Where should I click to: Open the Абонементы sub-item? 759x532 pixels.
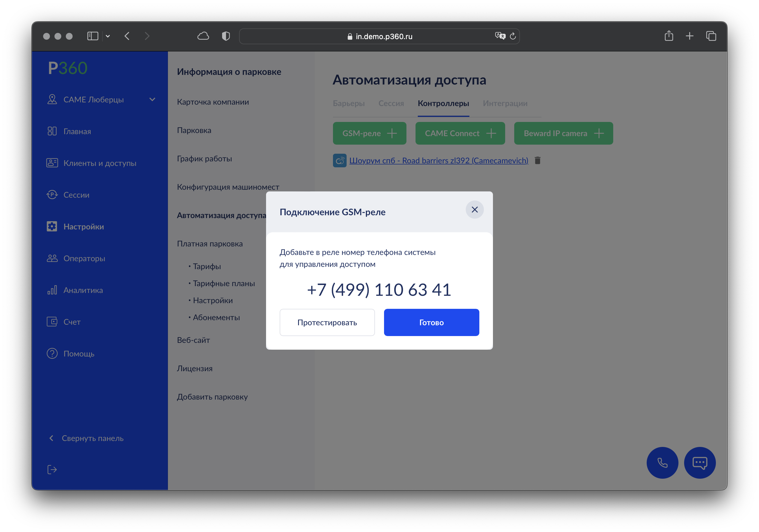coord(216,317)
